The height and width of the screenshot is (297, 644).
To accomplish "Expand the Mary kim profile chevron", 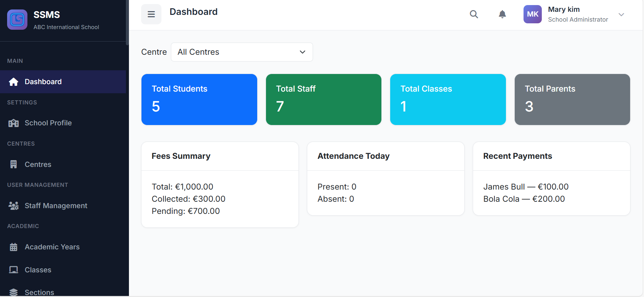I will pos(621,15).
